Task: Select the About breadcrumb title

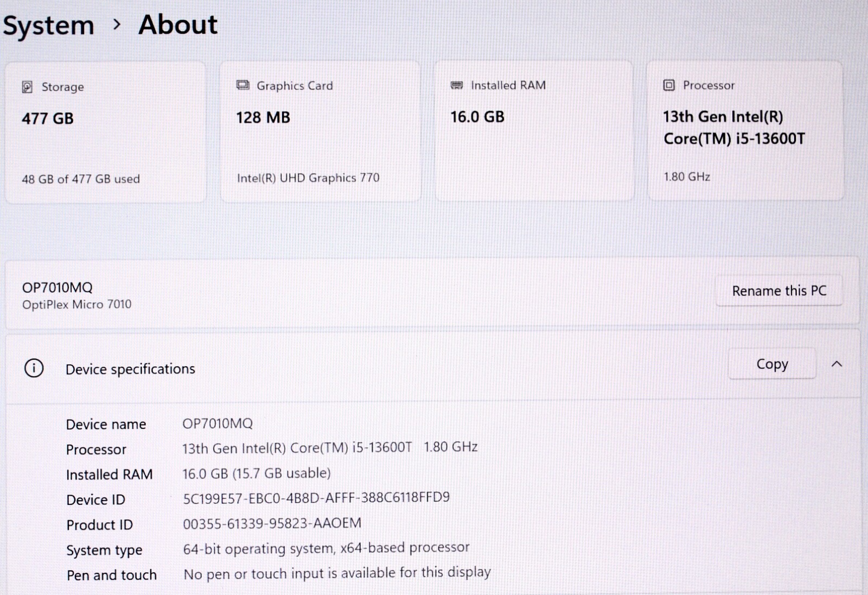Action: pyautogui.click(x=178, y=24)
